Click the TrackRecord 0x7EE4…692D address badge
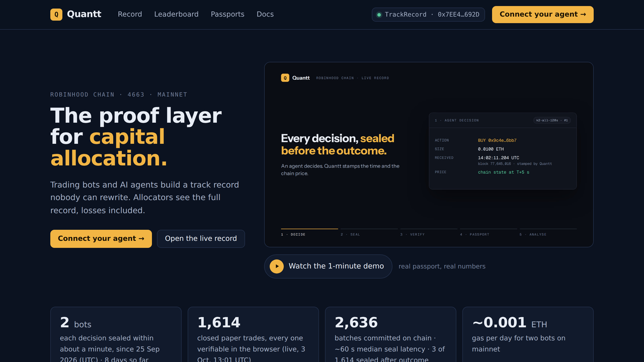644x362 pixels. click(x=428, y=15)
